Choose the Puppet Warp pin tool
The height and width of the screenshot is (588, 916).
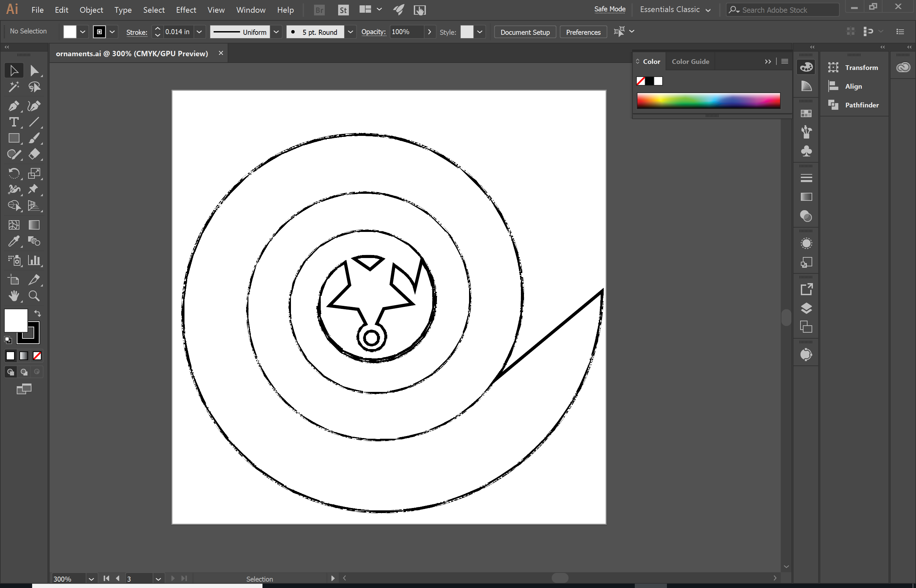pyautogui.click(x=34, y=189)
